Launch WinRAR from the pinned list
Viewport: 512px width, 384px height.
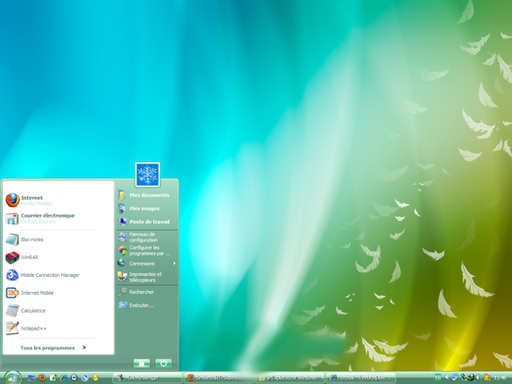[58, 257]
